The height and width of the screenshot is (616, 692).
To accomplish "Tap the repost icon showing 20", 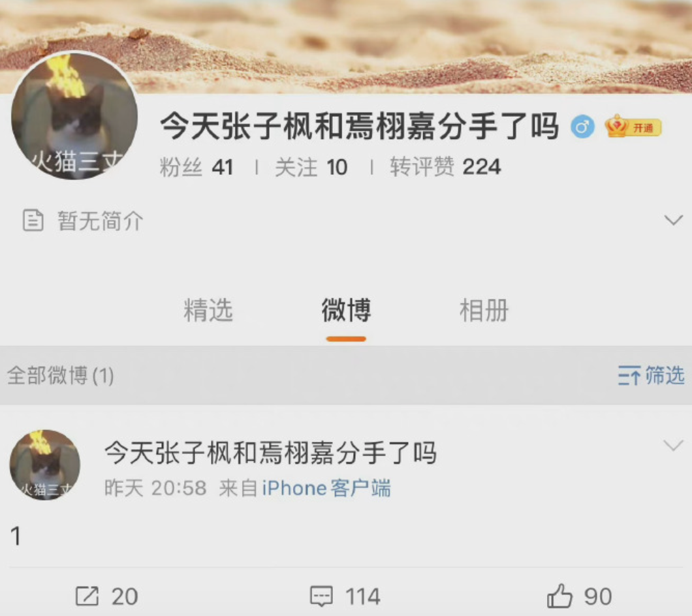I will pos(87,596).
